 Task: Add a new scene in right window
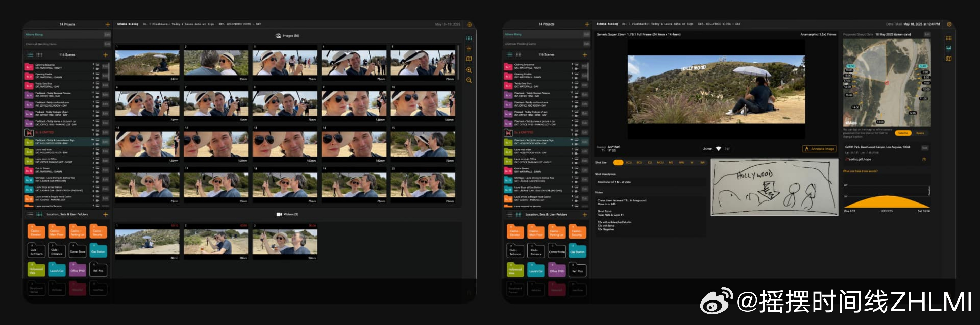point(585,55)
